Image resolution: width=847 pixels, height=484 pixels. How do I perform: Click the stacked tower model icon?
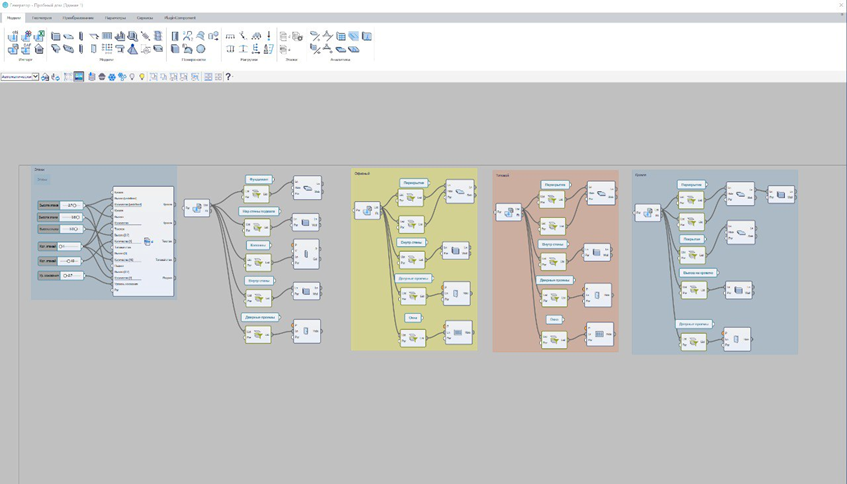(x=158, y=36)
